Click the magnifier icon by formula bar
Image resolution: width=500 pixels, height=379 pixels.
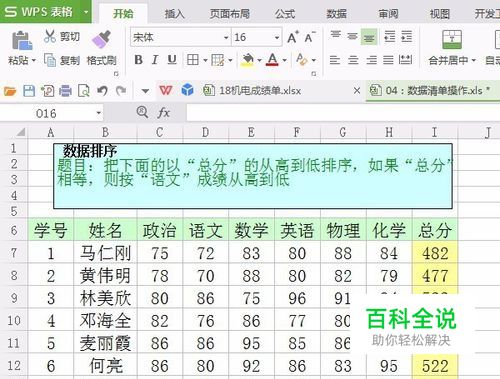tap(142, 112)
